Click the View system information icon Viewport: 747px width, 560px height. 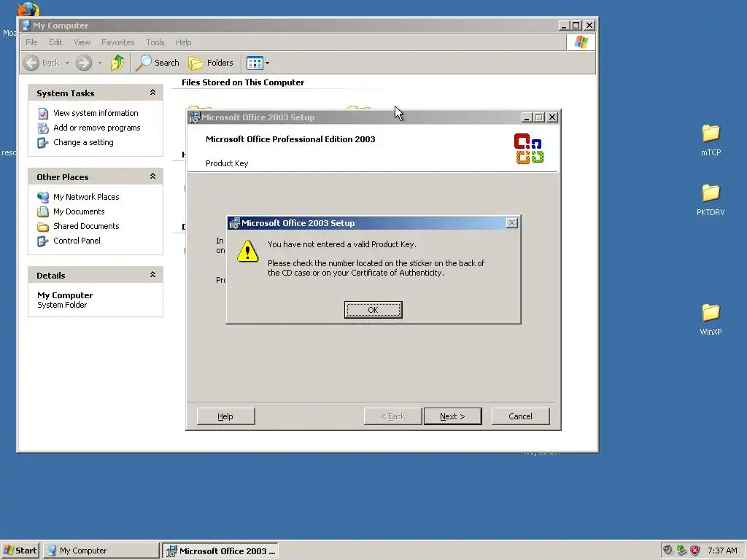[43, 113]
